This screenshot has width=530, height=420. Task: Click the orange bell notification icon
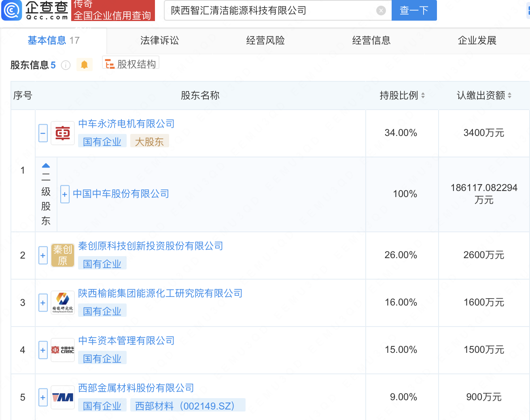84,65
